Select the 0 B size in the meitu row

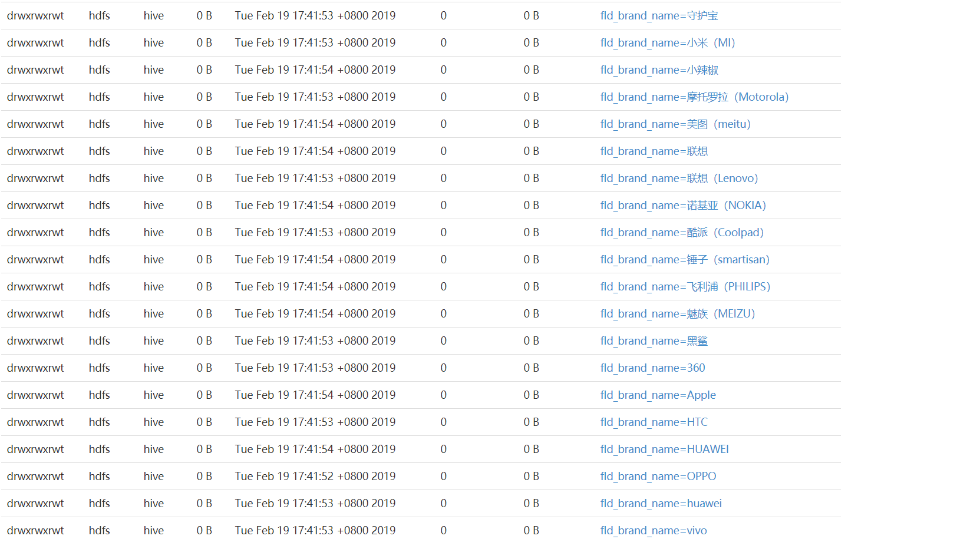(x=204, y=124)
